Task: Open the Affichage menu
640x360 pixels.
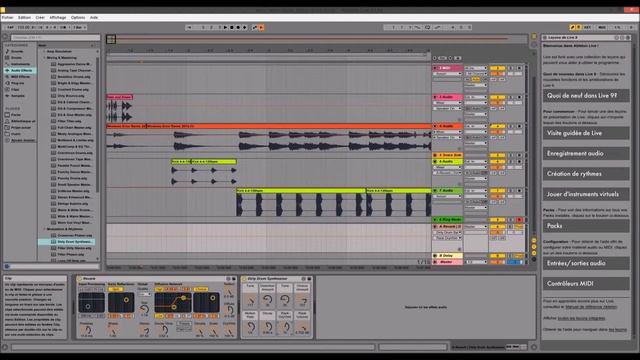Action: coord(58,18)
